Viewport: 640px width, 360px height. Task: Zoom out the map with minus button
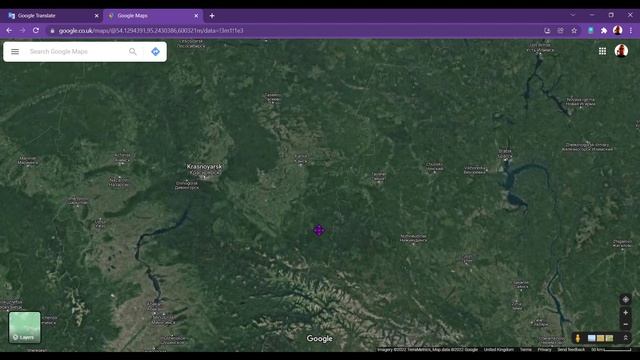coord(625,324)
